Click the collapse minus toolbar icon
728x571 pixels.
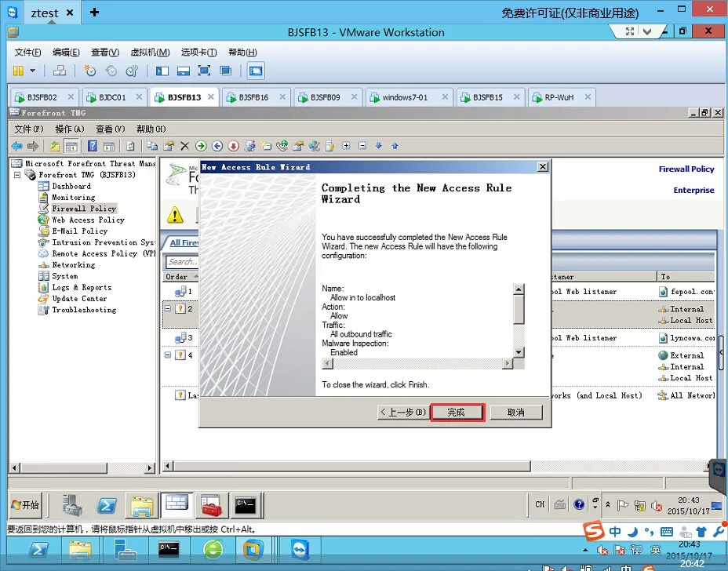click(362, 146)
